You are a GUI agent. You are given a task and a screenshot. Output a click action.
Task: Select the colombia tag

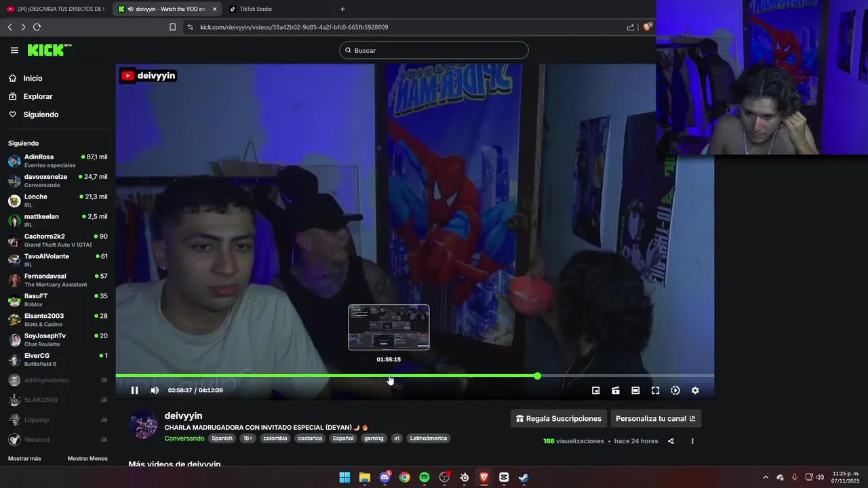pyautogui.click(x=275, y=439)
